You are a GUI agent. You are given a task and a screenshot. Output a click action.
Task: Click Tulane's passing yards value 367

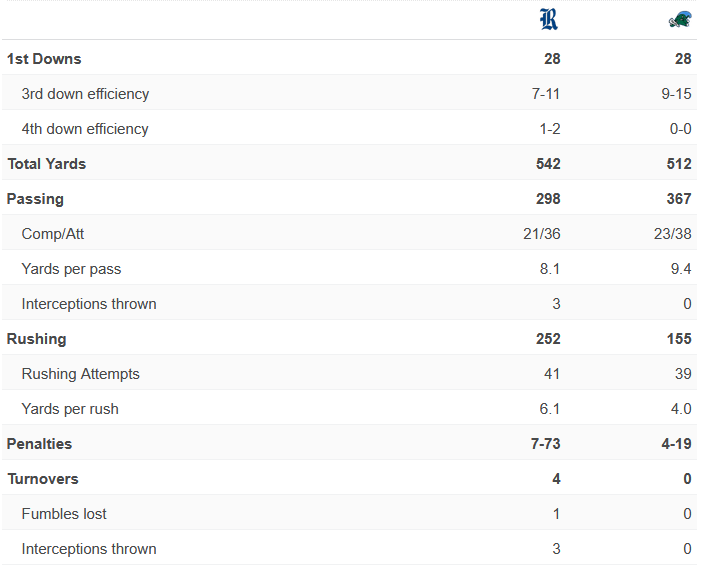tap(679, 199)
